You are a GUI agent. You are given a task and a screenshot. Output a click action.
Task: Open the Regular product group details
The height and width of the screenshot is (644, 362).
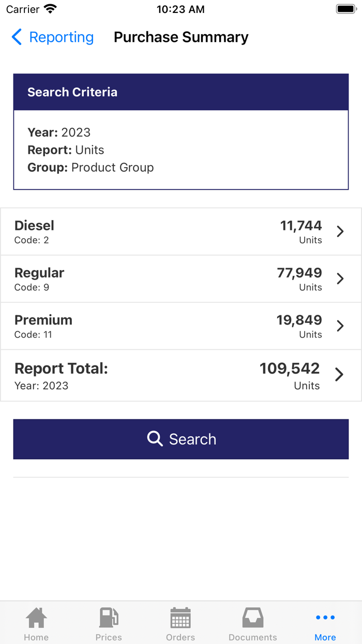tap(340, 279)
